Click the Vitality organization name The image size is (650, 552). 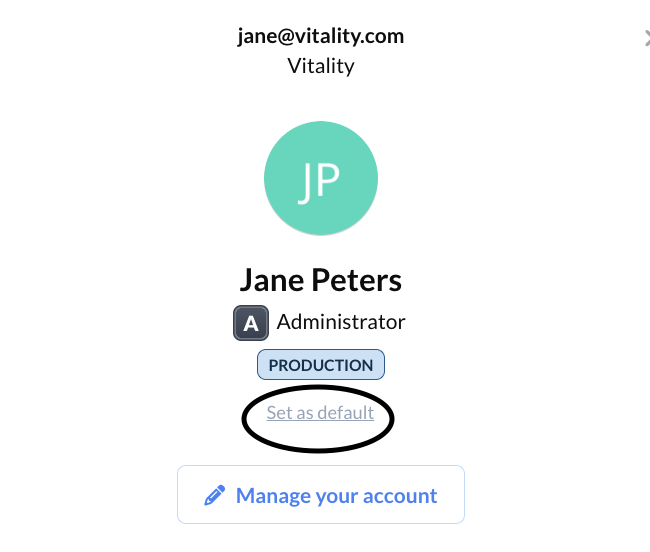pos(321,66)
